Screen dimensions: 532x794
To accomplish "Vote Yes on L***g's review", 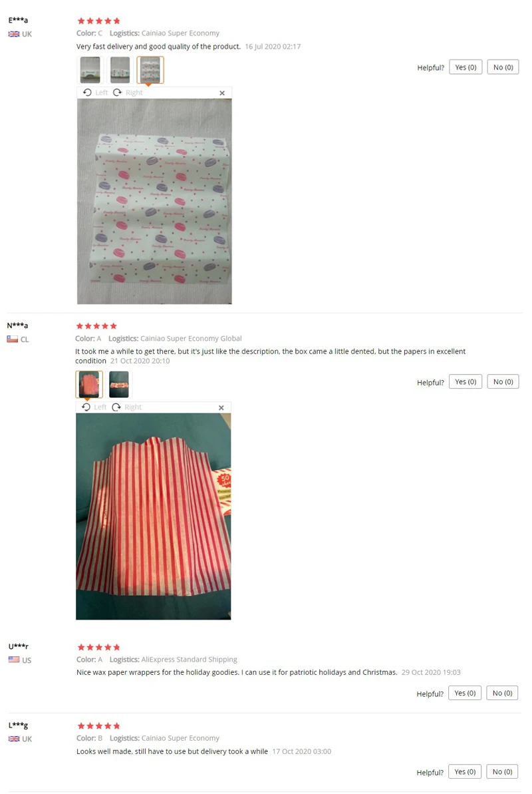I will click(465, 772).
